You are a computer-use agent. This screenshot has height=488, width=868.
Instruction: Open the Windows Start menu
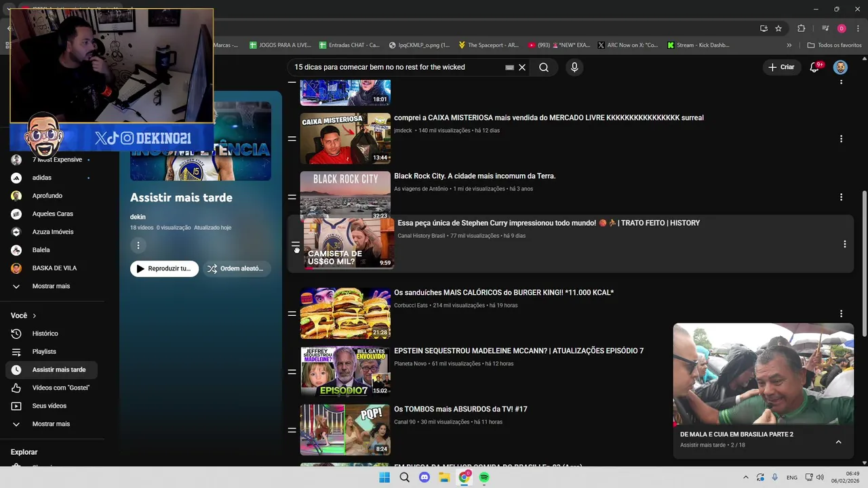(384, 477)
